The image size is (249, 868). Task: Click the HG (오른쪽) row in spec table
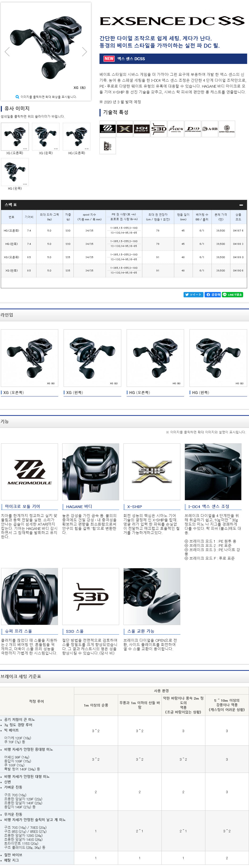[124, 230]
